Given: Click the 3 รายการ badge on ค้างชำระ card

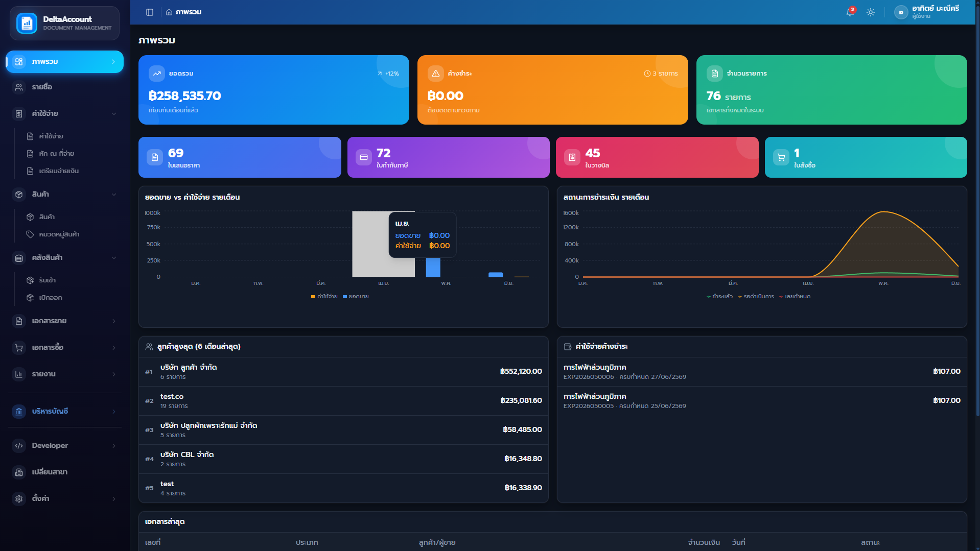Looking at the screenshot, I should pyautogui.click(x=661, y=74).
